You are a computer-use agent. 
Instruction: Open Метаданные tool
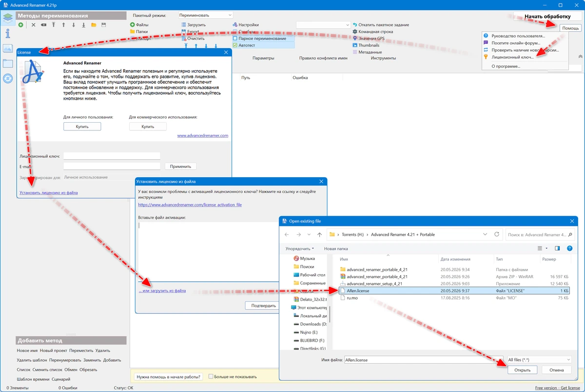[x=367, y=52]
